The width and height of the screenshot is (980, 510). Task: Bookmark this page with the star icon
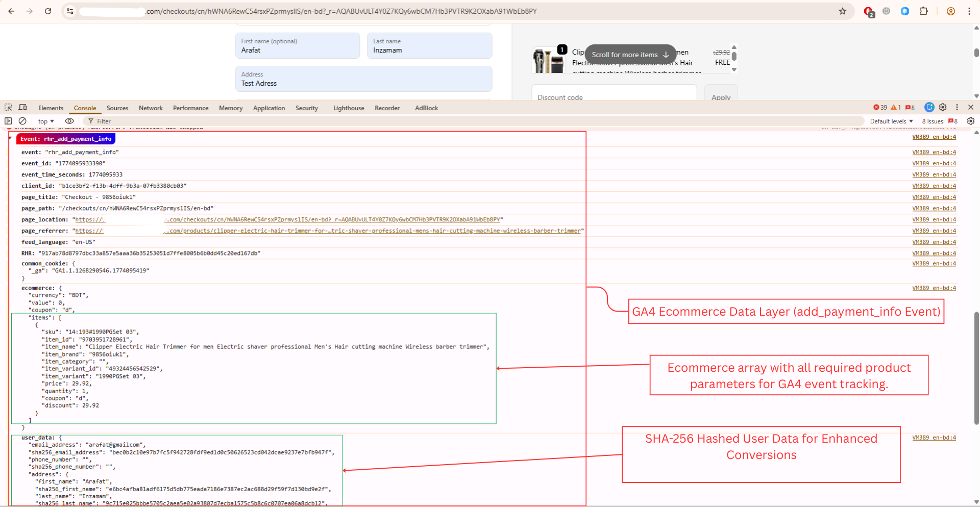[843, 11]
